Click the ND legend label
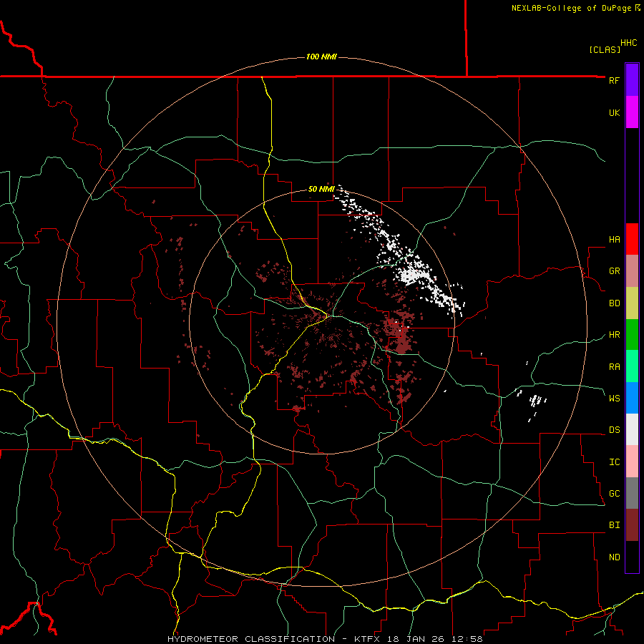The width and height of the screenshot is (644, 644). [614, 557]
